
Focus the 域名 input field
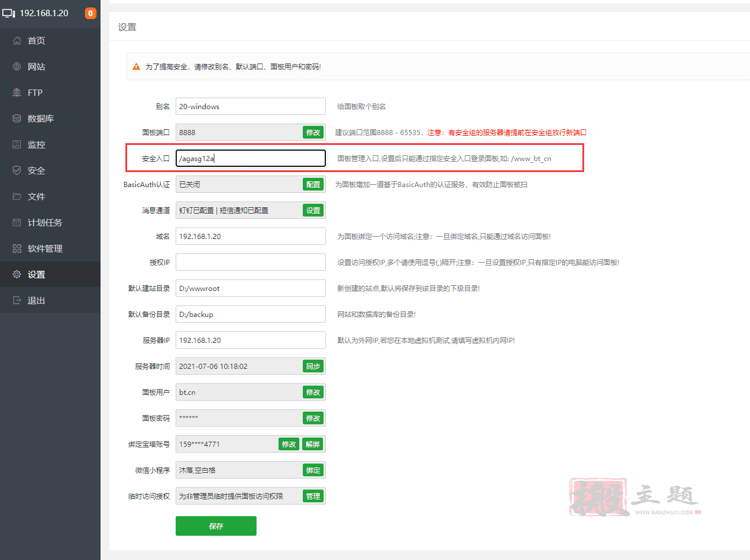pos(251,236)
